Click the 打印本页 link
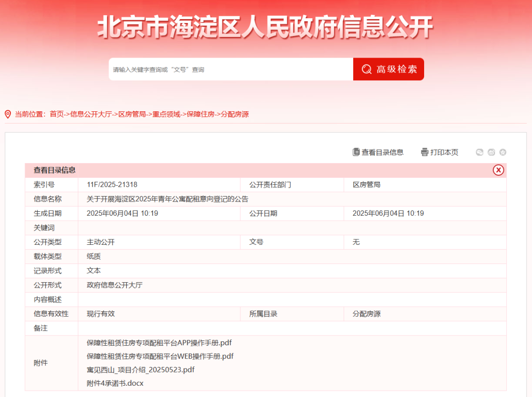This screenshot has height=397, width=532. click(444, 152)
